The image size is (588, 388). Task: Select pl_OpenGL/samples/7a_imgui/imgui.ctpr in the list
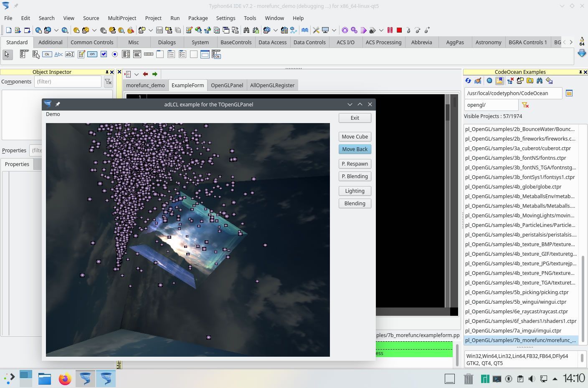click(521, 331)
